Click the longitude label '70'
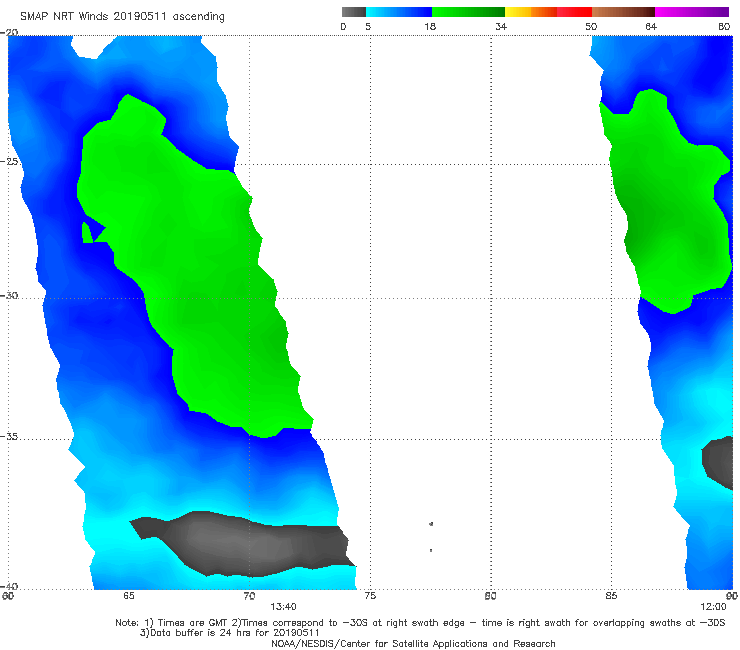The width and height of the screenshot is (740, 650). coord(249,596)
